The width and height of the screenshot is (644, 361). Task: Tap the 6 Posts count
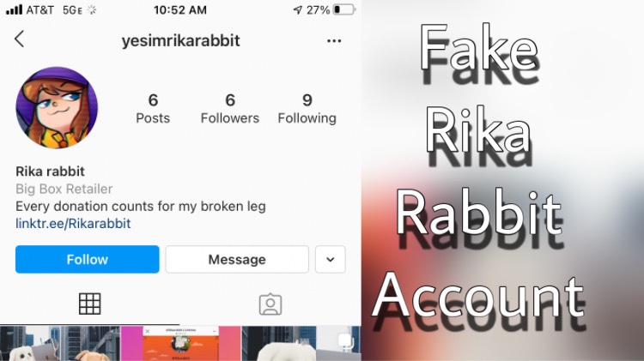click(153, 109)
